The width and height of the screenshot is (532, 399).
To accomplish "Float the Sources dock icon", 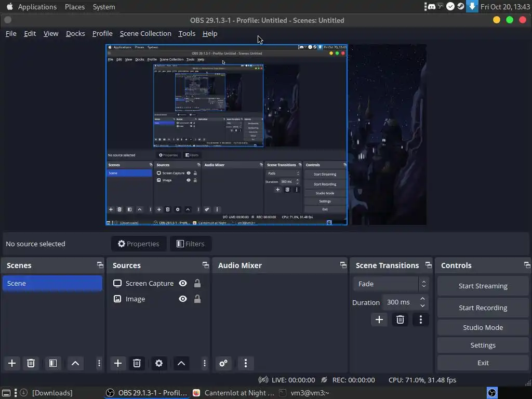I will coord(206,265).
